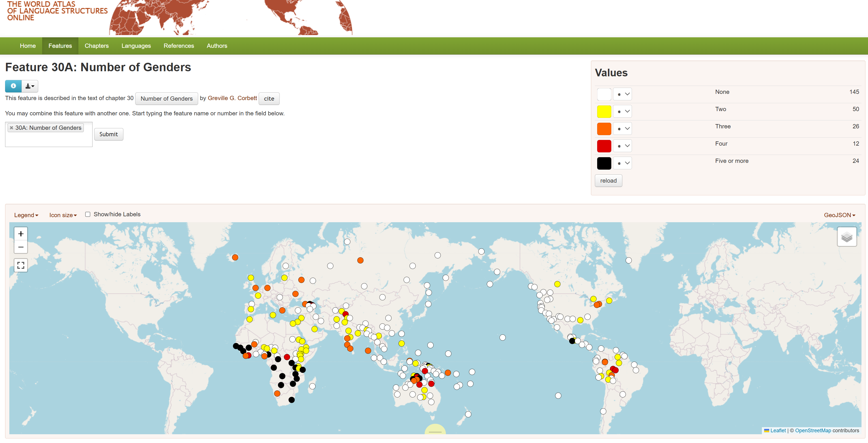Remove the 30A feature tag with the x
This screenshot has width=868, height=443.
11,128
